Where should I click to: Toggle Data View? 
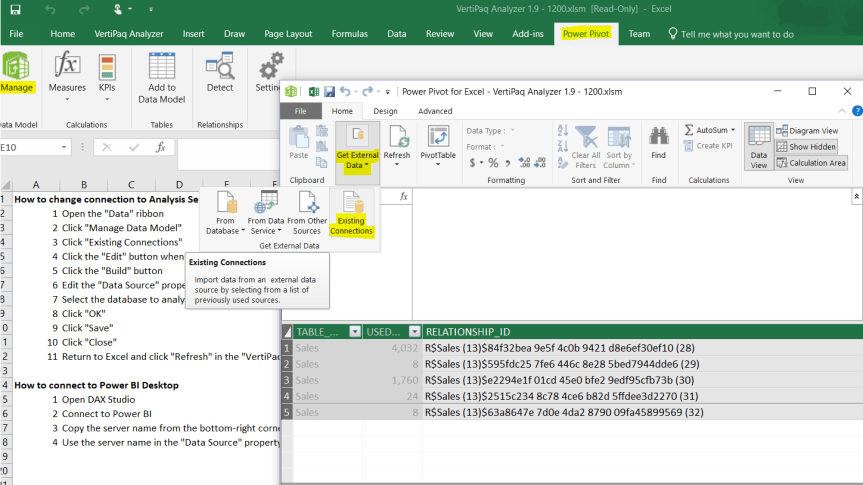(758, 146)
